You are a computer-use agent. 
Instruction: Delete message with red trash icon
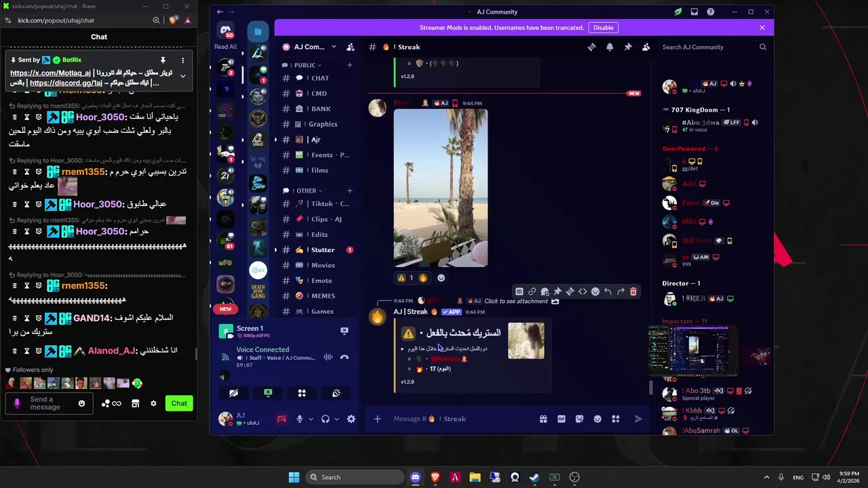[633, 291]
